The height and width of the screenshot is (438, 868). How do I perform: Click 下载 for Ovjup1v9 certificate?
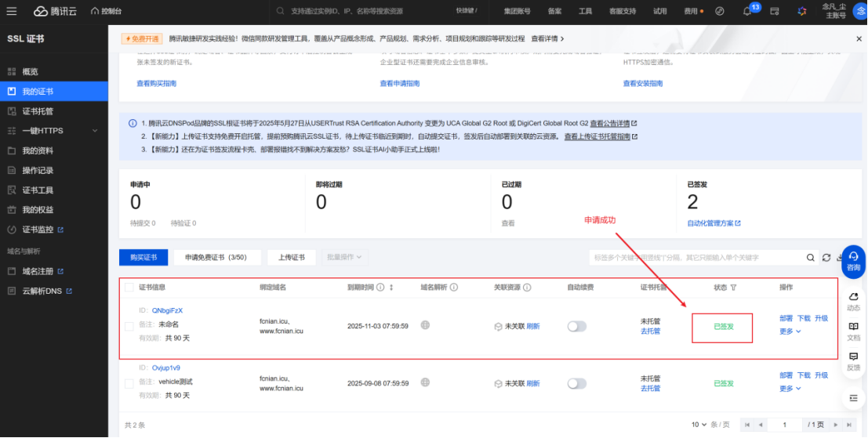[x=804, y=375]
